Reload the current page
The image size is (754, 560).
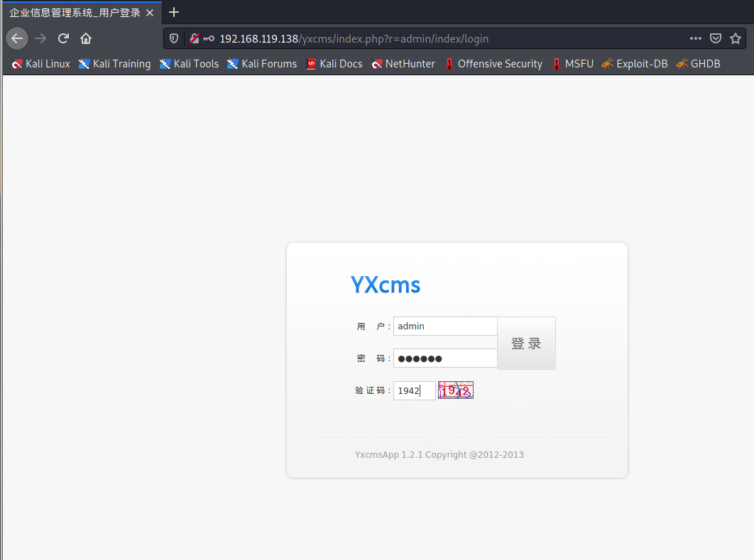point(63,38)
